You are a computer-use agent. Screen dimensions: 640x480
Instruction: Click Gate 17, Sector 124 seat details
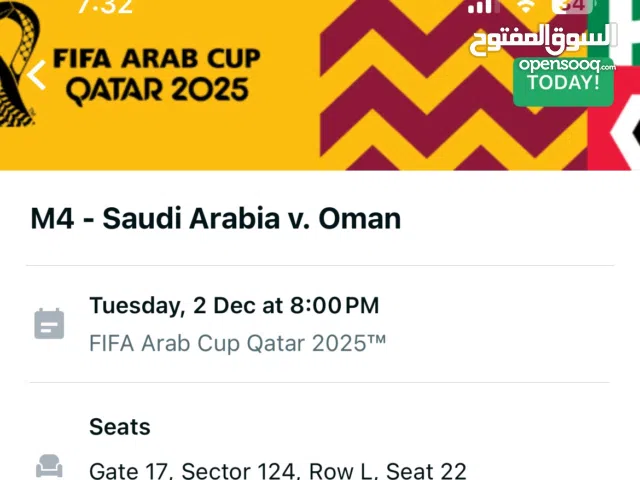(x=277, y=470)
